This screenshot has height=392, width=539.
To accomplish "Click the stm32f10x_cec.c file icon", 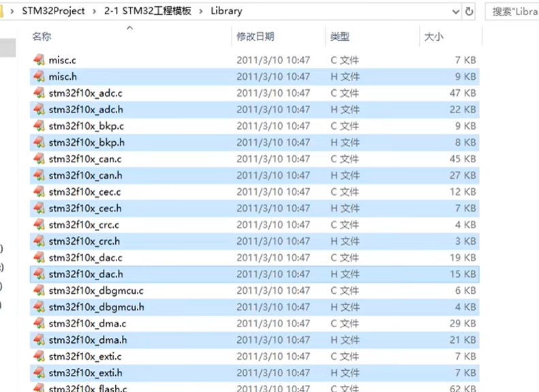I will pos(40,192).
